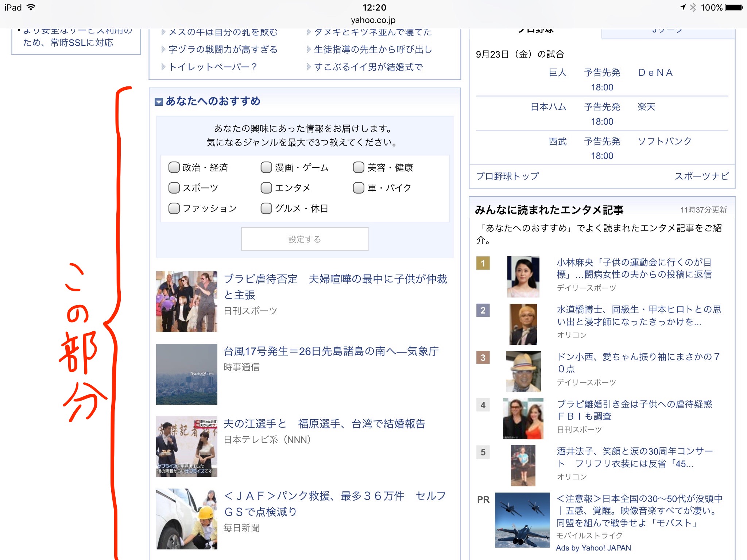
Task: Click the rank 1 badge icon
Action: point(483,263)
